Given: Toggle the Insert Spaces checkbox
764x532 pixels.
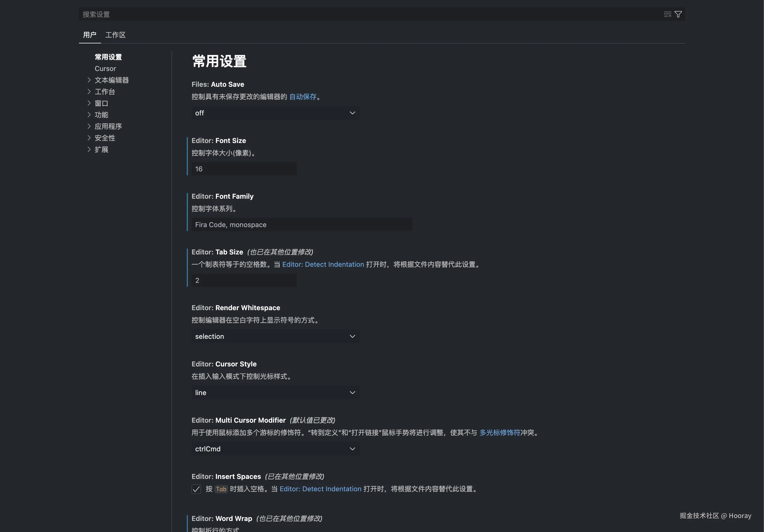Looking at the screenshot, I should [x=196, y=489].
